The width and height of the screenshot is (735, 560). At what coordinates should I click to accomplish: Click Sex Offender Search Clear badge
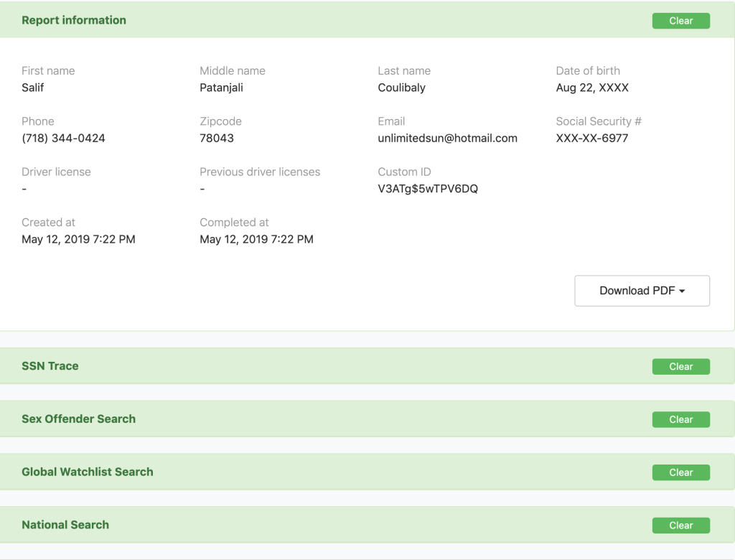680,419
